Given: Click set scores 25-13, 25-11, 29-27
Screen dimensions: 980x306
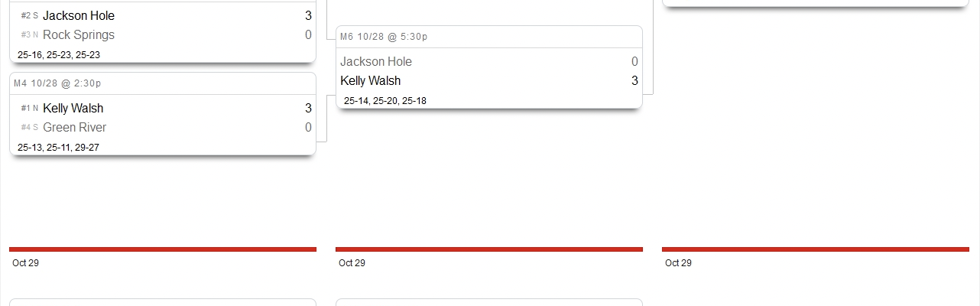Looking at the screenshot, I should (x=59, y=148).
